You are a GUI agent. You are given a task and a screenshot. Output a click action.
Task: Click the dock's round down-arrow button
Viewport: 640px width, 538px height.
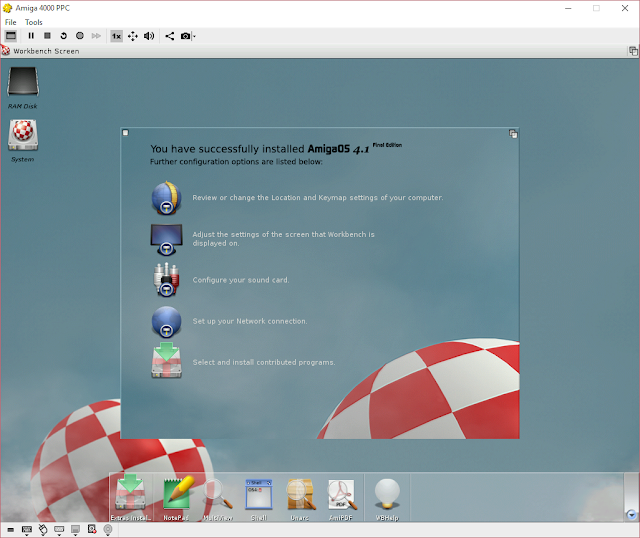click(631, 515)
